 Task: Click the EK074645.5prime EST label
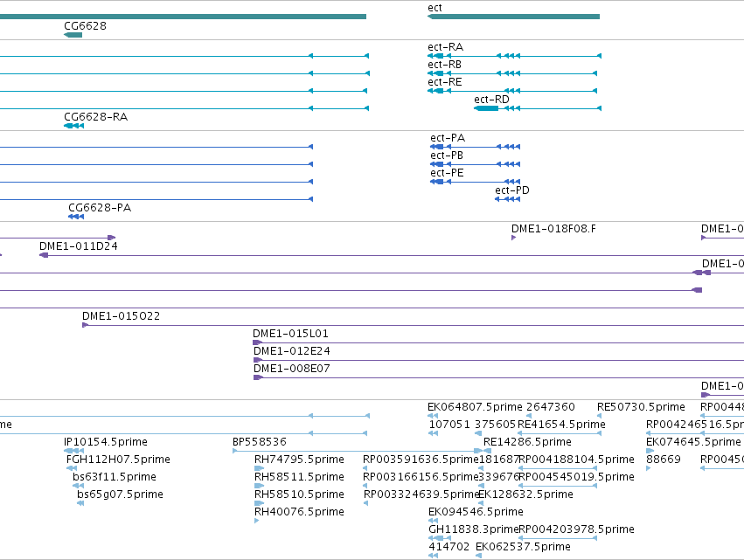(x=693, y=442)
